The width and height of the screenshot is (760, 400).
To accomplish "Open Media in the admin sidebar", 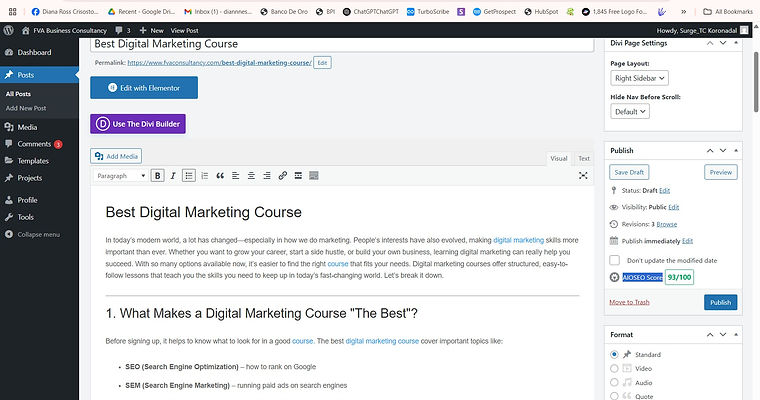I will click(x=27, y=127).
